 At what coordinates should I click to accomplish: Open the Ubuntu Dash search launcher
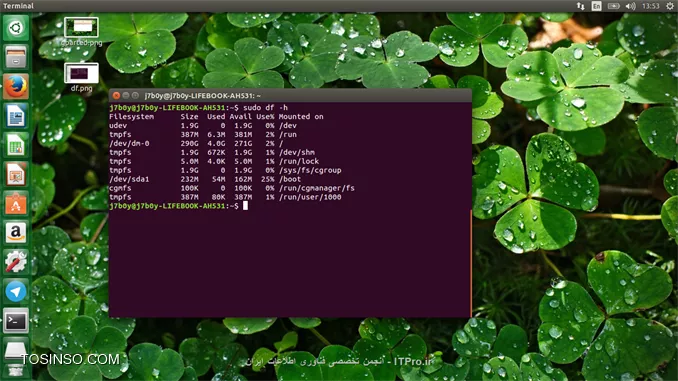[x=16, y=28]
